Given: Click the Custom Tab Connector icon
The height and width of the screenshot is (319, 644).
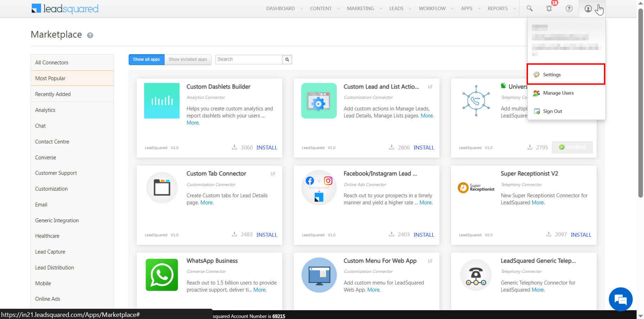Looking at the screenshot, I should (162, 188).
